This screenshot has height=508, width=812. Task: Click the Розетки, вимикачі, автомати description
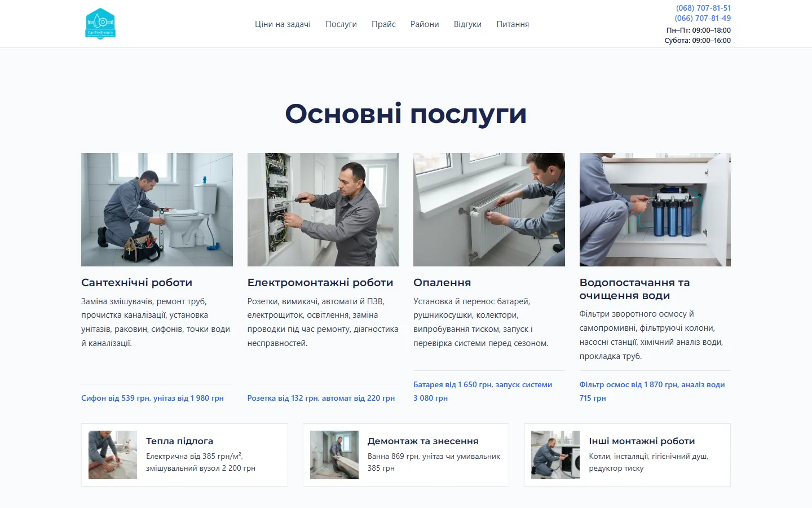coord(323,322)
